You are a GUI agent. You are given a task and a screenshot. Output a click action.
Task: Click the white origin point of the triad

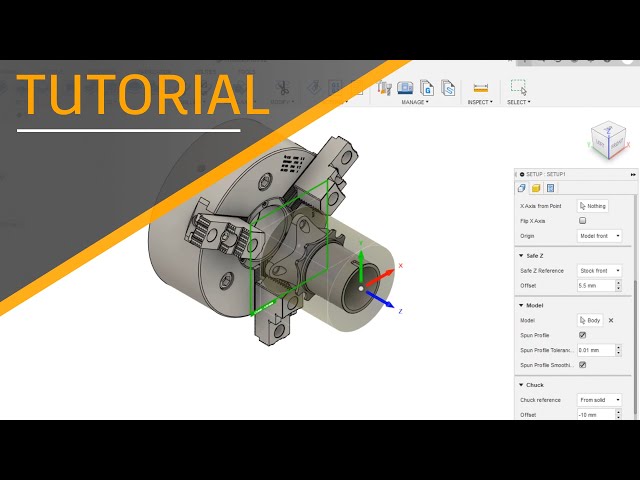(x=361, y=289)
